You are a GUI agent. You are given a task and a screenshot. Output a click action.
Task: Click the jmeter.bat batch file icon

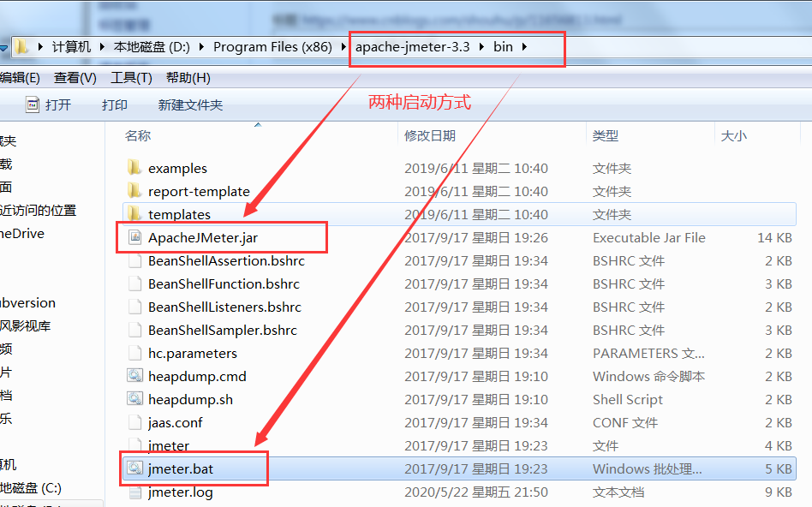click(134, 468)
